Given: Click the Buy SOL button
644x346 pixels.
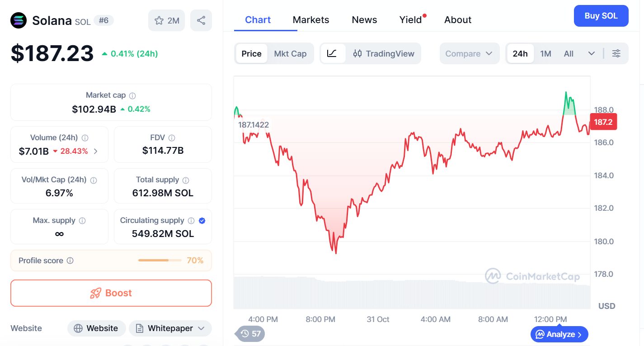Looking at the screenshot, I should tap(601, 16).
